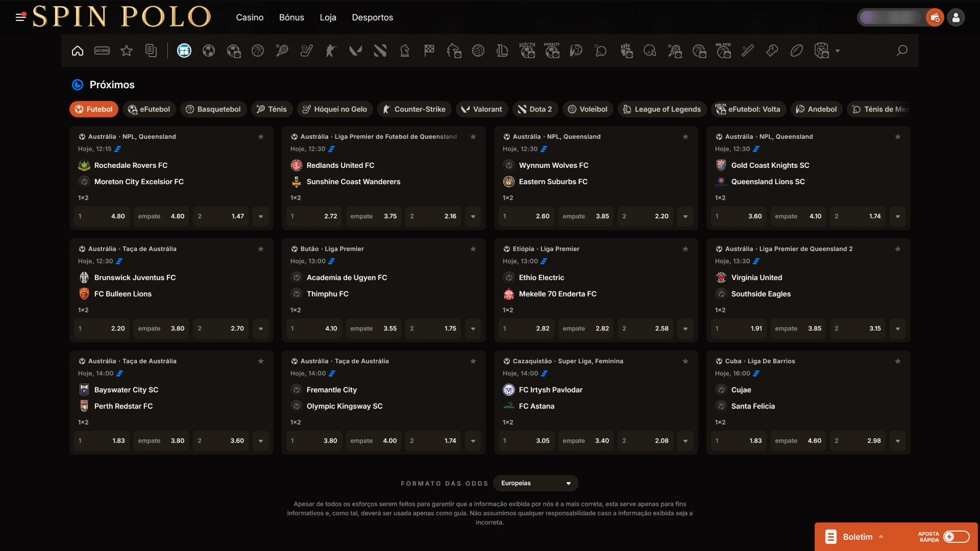
Task: Switch to the Basquetebol tab
Action: tap(213, 109)
